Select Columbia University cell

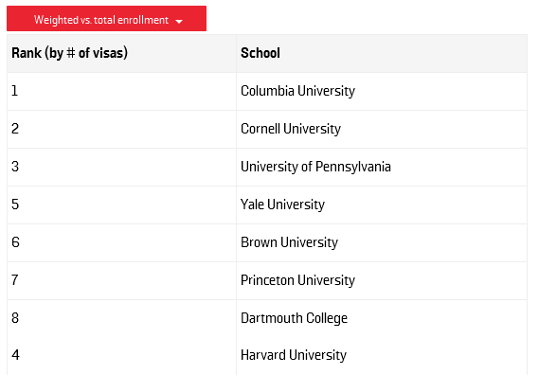pyautogui.click(x=382, y=92)
